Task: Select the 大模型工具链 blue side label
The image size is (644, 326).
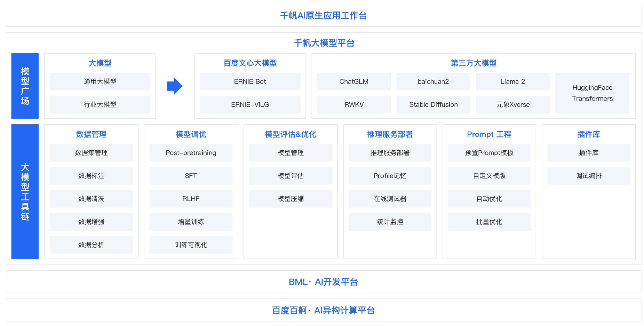Action: click(25, 192)
